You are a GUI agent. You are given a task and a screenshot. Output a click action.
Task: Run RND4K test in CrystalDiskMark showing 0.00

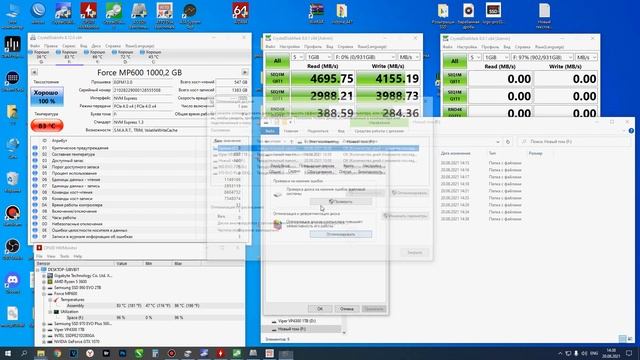tap(455, 112)
